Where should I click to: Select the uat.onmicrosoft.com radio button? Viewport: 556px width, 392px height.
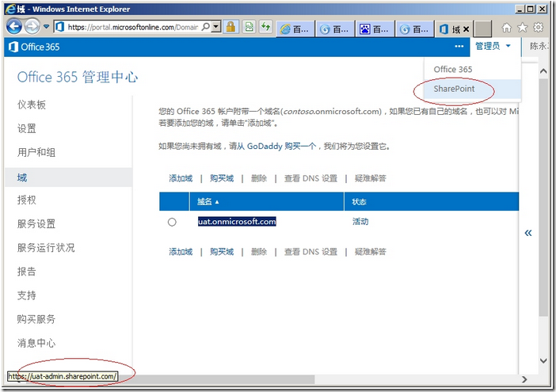pyautogui.click(x=172, y=223)
